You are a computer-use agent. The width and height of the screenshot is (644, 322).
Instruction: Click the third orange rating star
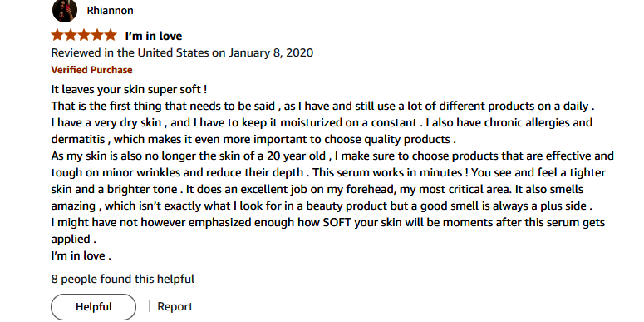pyautogui.click(x=84, y=36)
